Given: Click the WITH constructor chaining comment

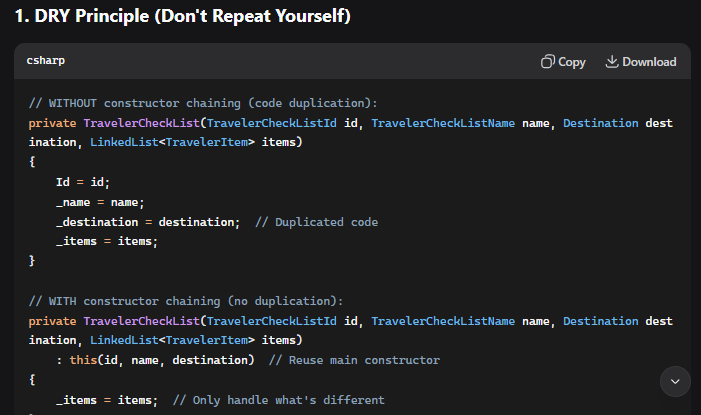Looking at the screenshot, I should click(x=185, y=301).
